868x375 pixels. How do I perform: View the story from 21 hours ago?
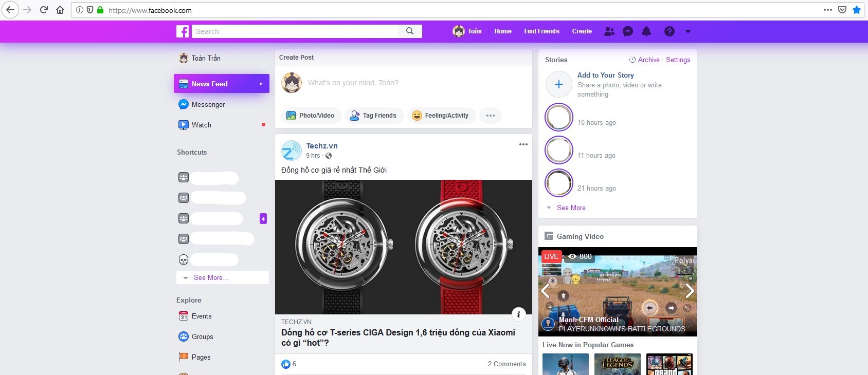tap(559, 183)
